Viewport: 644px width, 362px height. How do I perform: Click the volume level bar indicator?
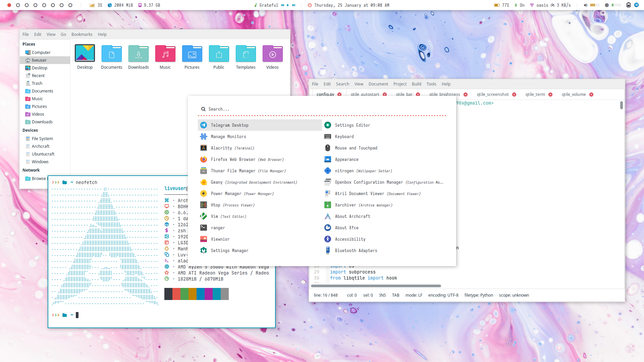(x=595, y=5)
